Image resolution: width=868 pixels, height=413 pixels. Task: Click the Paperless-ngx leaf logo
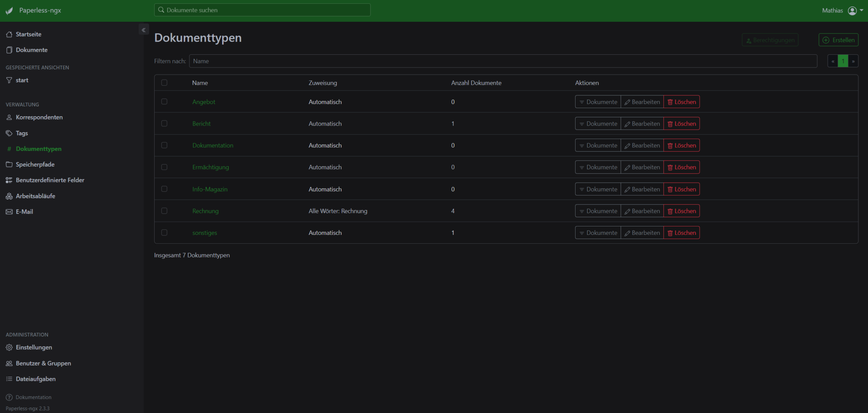pos(9,11)
